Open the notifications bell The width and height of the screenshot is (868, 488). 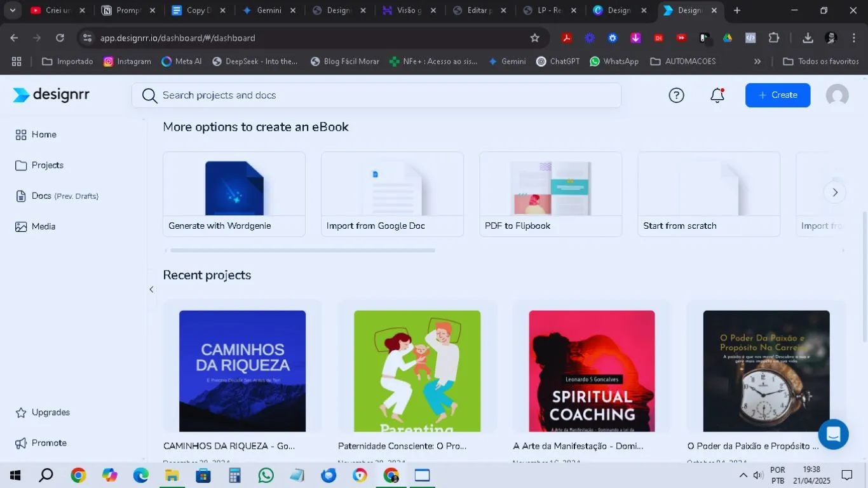click(717, 95)
